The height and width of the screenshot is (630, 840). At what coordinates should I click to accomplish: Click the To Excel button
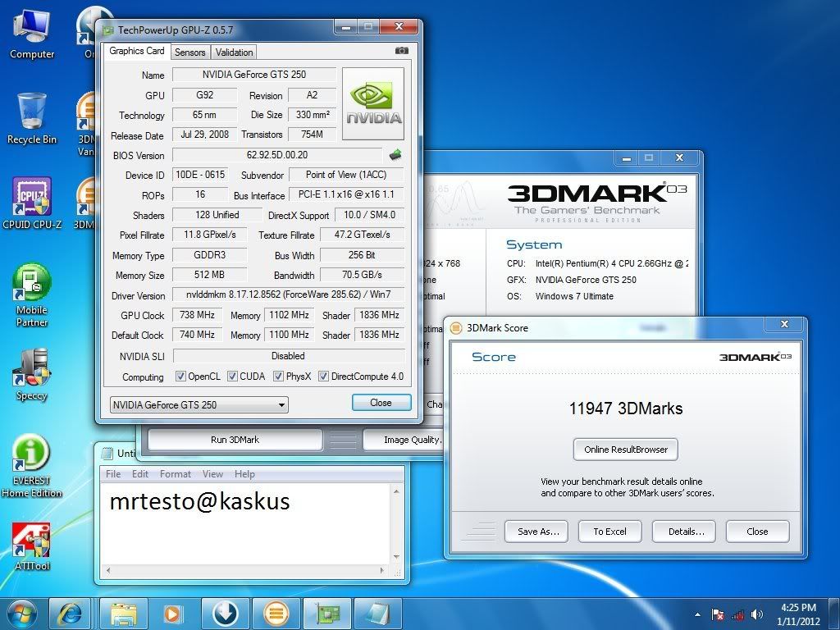(x=610, y=532)
